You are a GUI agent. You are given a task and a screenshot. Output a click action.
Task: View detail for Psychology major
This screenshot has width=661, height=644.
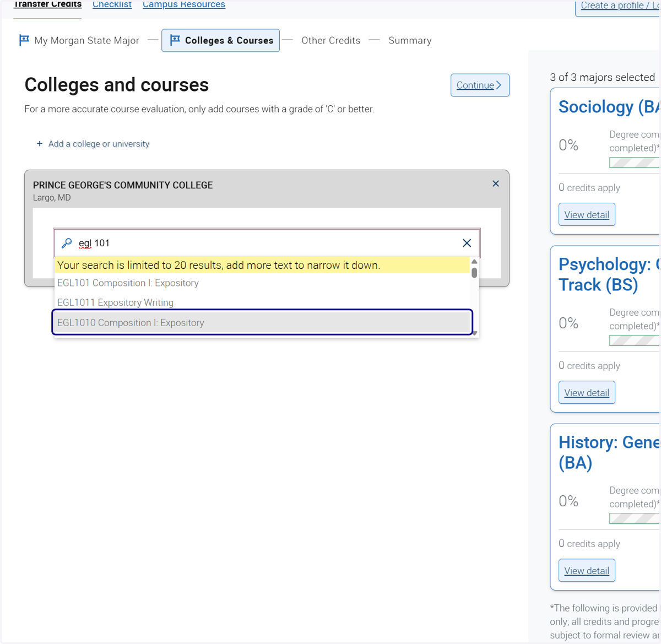[587, 393]
